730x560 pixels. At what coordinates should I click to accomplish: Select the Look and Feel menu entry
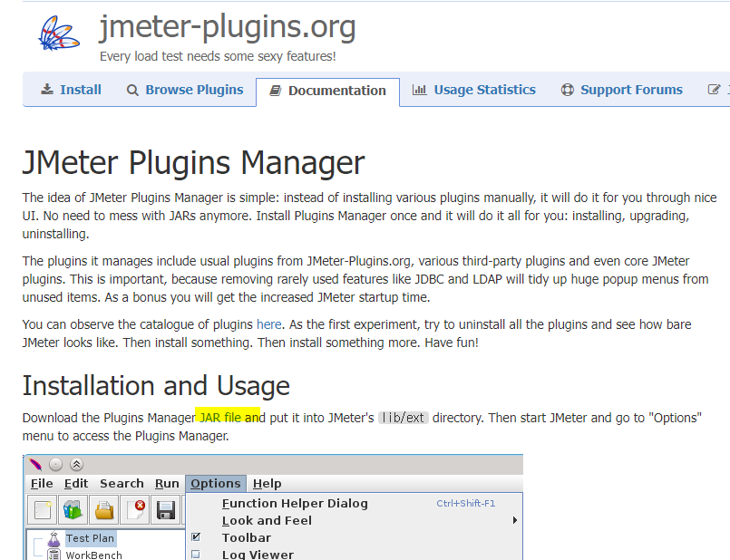pos(355,520)
